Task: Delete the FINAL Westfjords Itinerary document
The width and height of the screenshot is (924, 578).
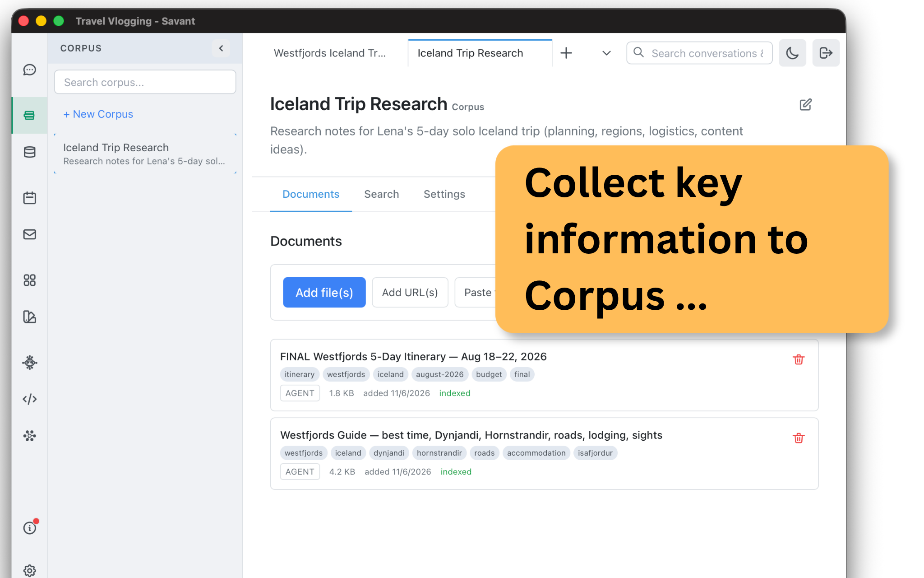Action: [799, 359]
